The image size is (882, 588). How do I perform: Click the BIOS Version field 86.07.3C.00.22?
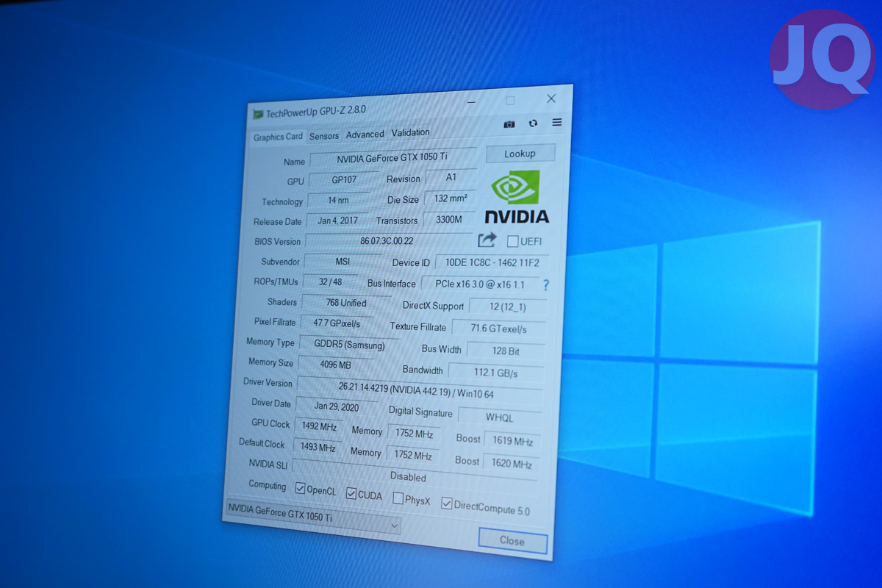pos(388,241)
